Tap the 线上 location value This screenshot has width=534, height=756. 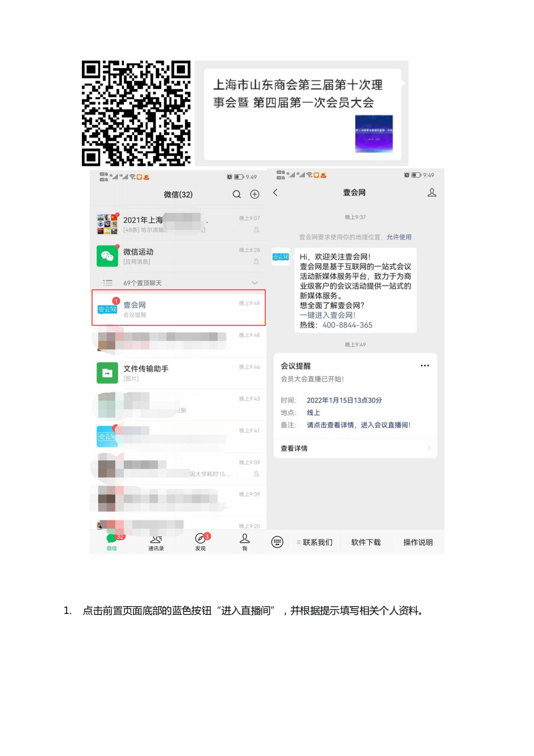pyautogui.click(x=314, y=413)
